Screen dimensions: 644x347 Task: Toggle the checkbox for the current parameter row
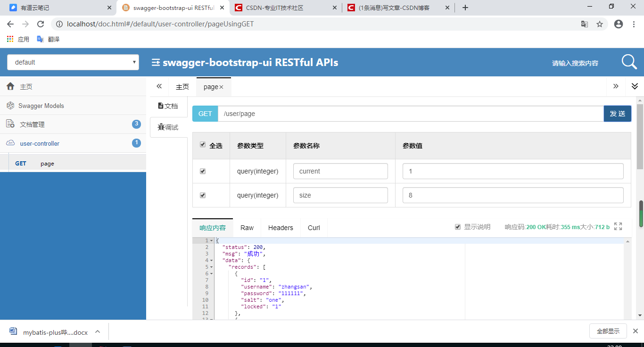[203, 171]
